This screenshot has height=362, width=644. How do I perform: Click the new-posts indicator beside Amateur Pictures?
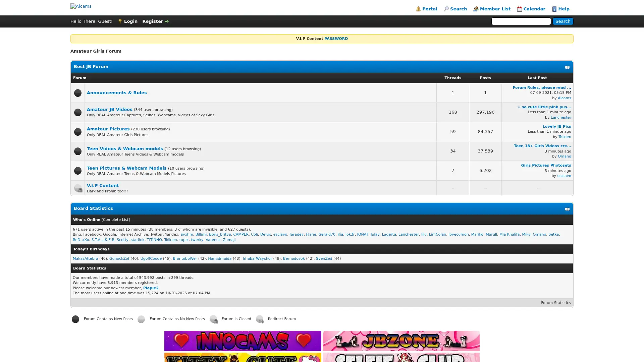click(x=77, y=132)
